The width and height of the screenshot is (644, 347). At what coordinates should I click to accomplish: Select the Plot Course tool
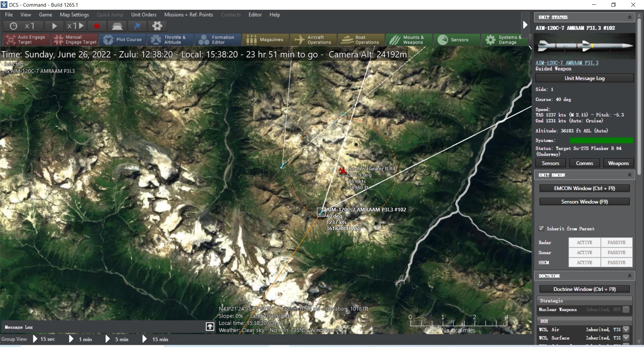123,40
